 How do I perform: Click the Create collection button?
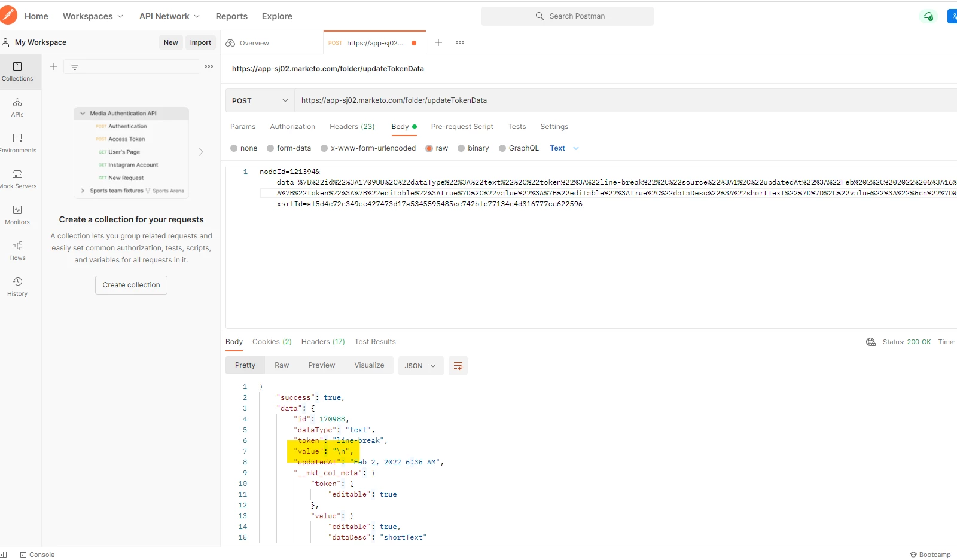point(131,285)
